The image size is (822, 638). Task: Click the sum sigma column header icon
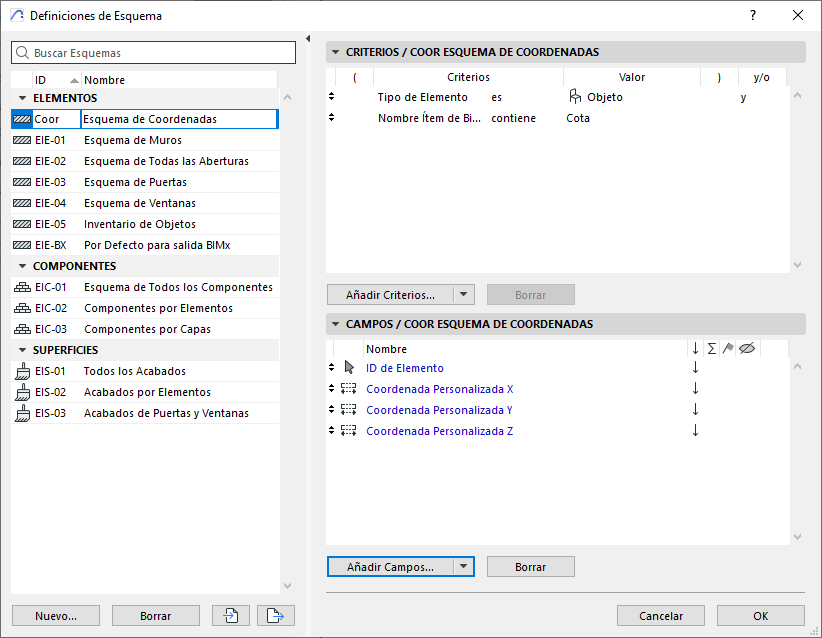tap(711, 348)
